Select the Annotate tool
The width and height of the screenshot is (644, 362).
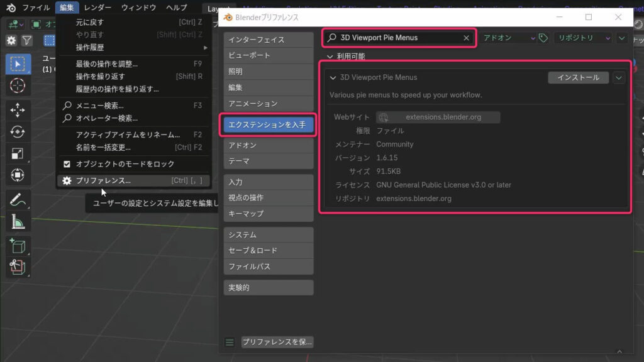click(x=18, y=200)
